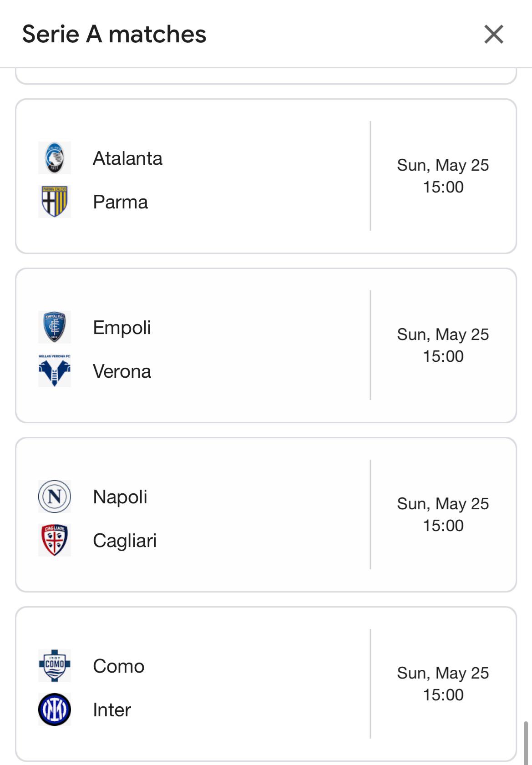View Napoli vs Cagliari kickoff time

[x=443, y=526]
